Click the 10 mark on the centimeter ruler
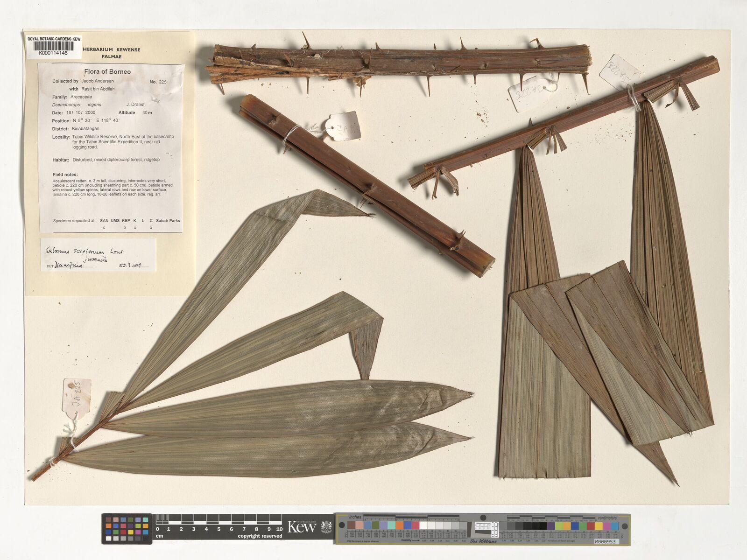 [279, 529]
